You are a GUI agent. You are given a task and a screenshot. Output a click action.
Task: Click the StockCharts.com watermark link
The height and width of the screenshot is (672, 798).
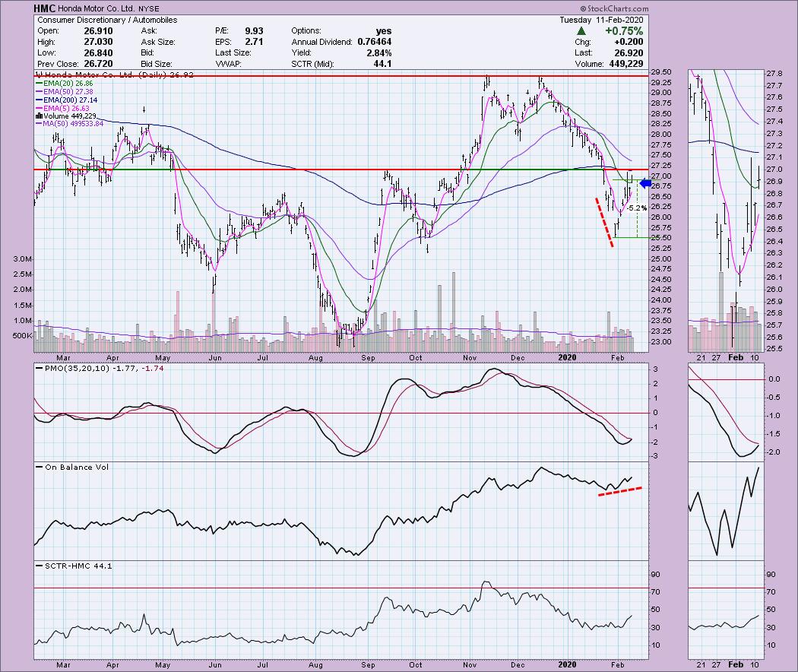615,8
